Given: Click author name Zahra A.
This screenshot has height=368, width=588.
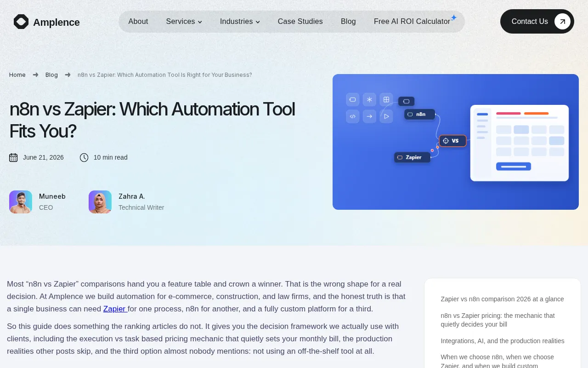Looking at the screenshot, I should 132,196.
